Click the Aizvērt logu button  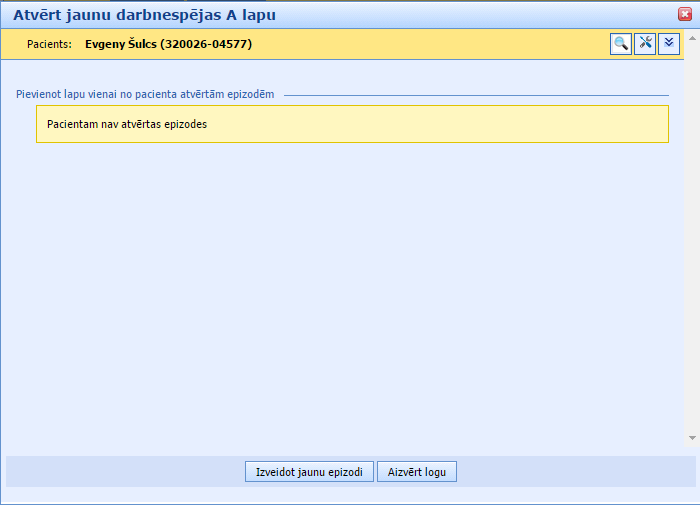(417, 472)
